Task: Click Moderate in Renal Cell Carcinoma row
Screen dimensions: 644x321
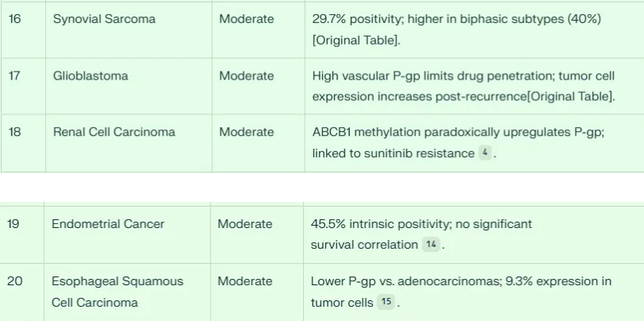Action: click(246, 132)
